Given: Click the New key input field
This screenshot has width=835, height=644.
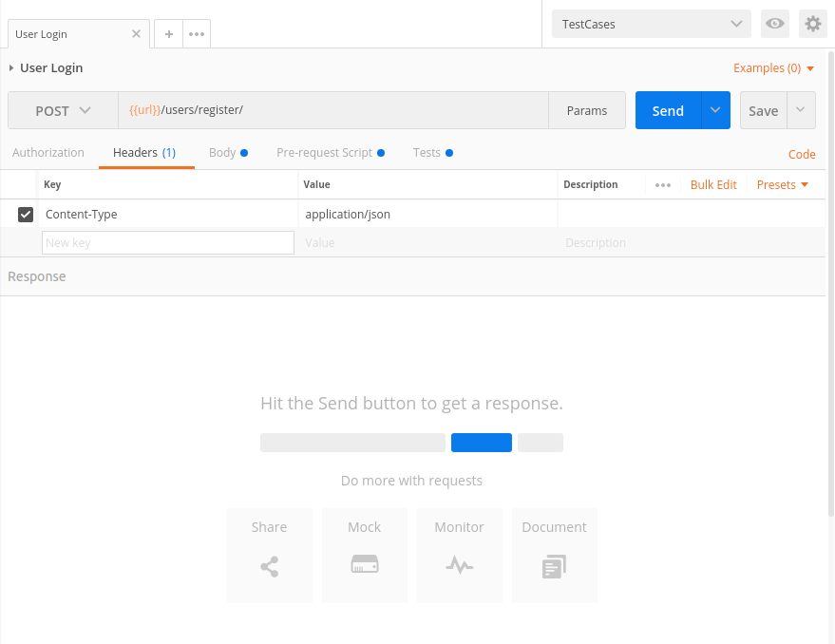Looking at the screenshot, I should coord(168,242).
